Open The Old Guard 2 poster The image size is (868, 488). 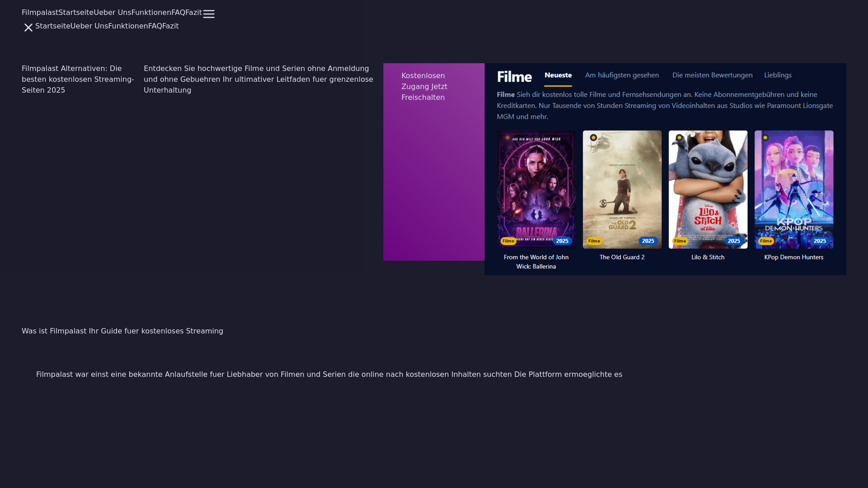622,189
